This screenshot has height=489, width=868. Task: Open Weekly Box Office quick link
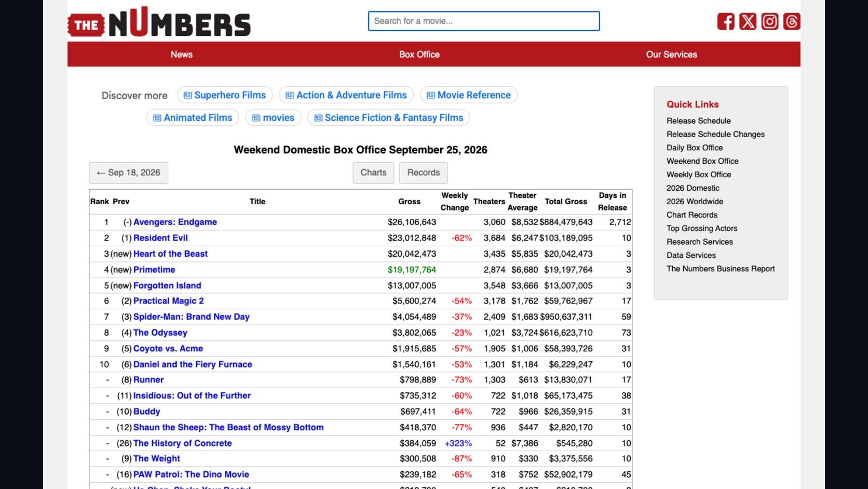pos(699,175)
